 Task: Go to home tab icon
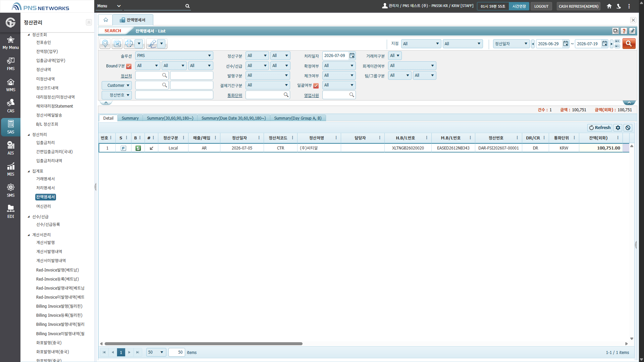pos(106,20)
